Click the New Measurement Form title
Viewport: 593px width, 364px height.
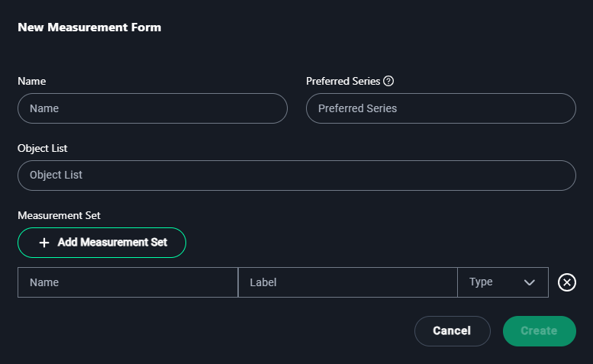click(x=89, y=27)
